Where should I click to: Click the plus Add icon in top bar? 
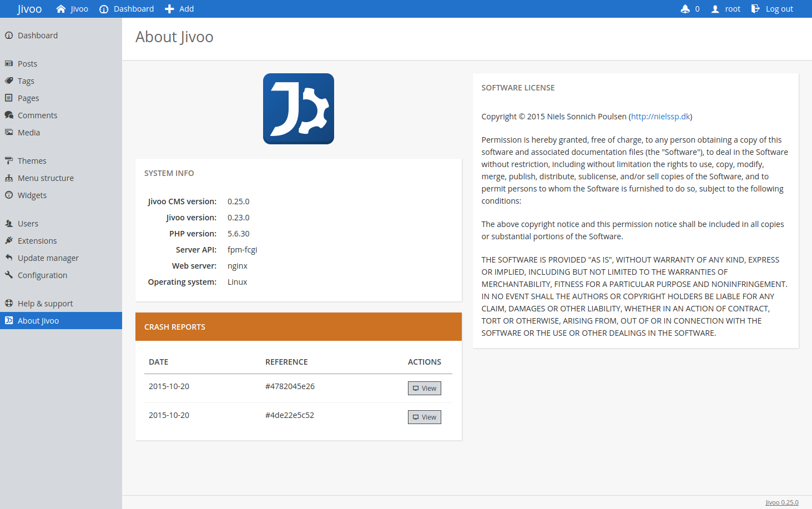[169, 9]
